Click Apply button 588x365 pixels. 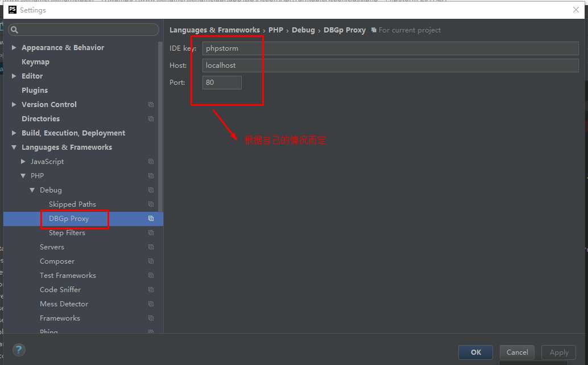[x=559, y=352]
